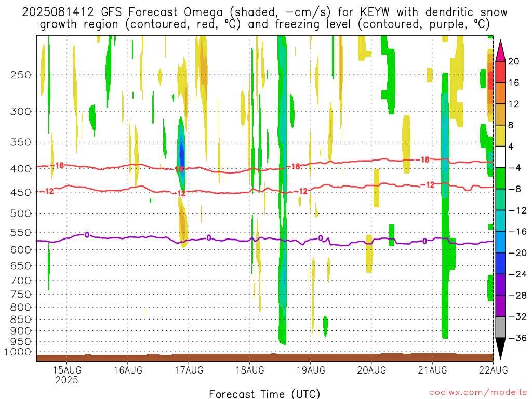Click the 300 pressure level label
The width and height of the screenshot is (532, 399).
click(x=21, y=111)
